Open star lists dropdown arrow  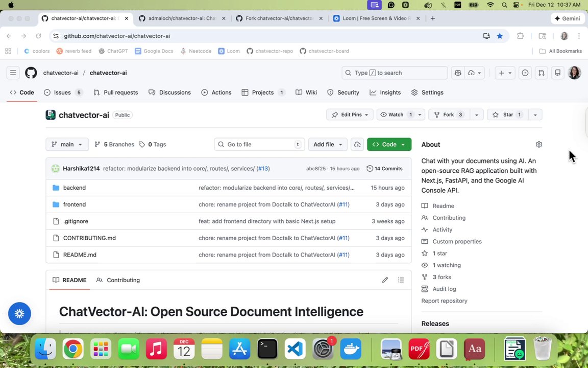point(535,115)
